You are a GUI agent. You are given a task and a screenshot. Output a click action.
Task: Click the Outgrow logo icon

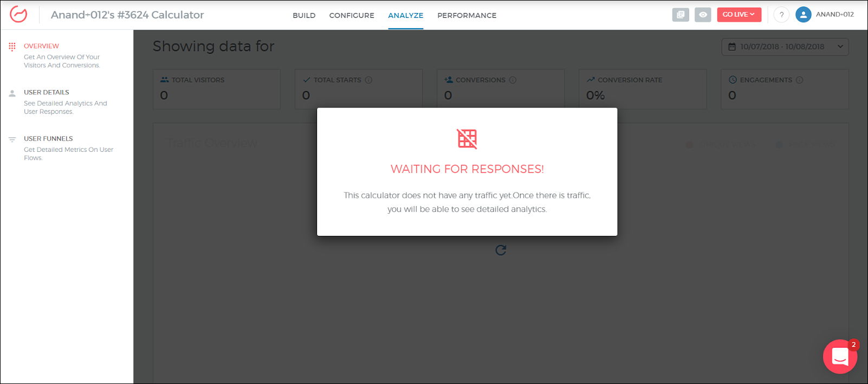18,15
